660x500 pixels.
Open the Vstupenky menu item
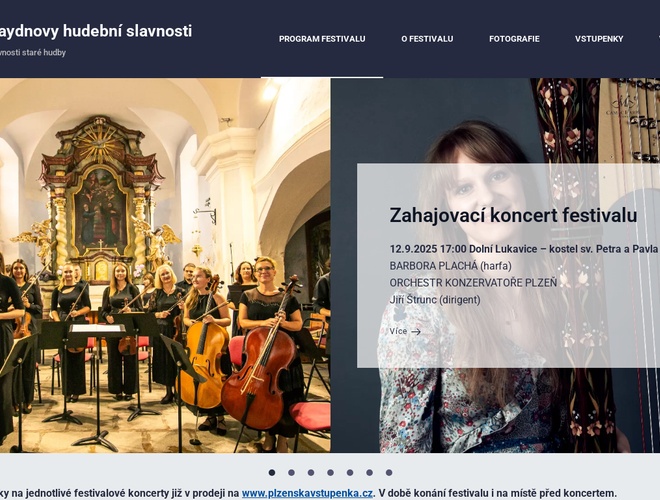point(599,39)
